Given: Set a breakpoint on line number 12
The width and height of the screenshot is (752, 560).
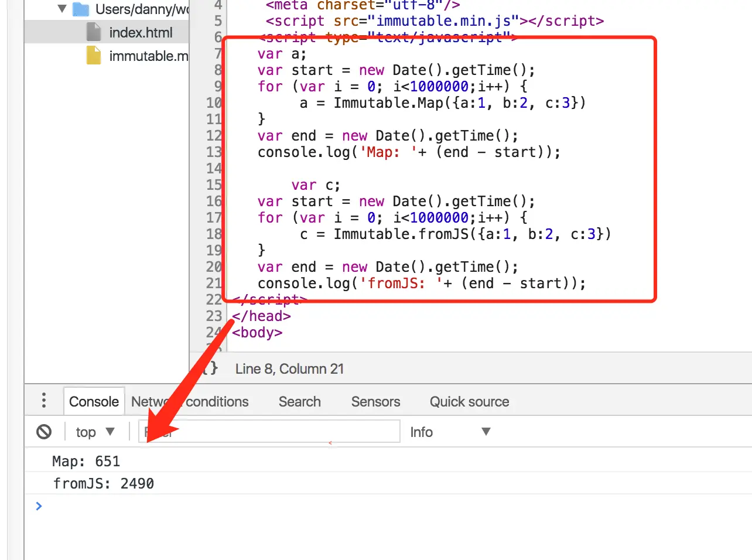Looking at the screenshot, I should pyautogui.click(x=214, y=136).
